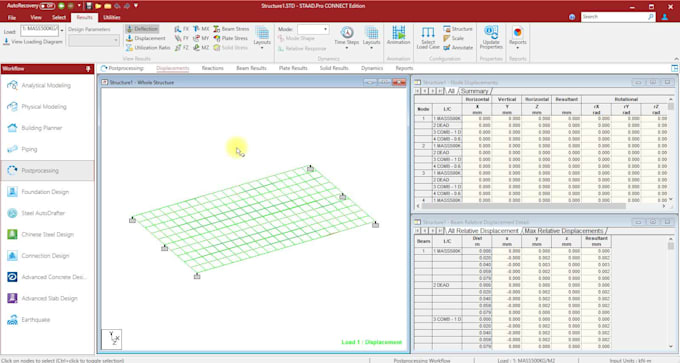
Task: Click the user account icon
Action: [664, 17]
